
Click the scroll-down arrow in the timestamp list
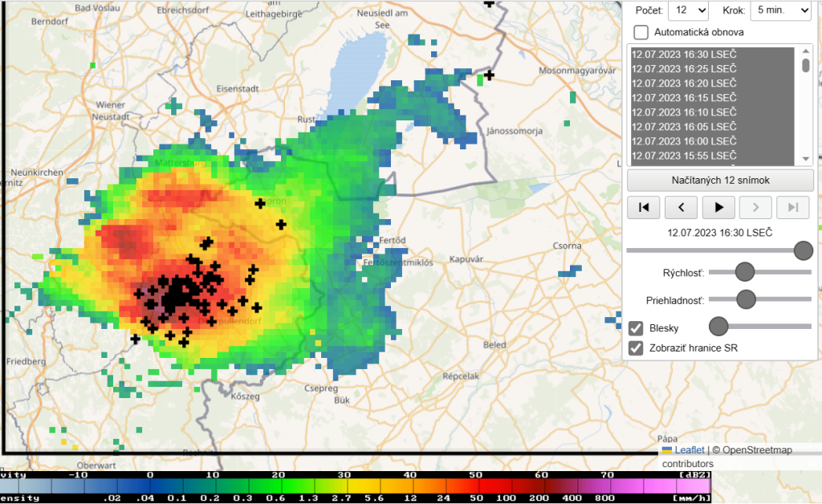point(806,158)
